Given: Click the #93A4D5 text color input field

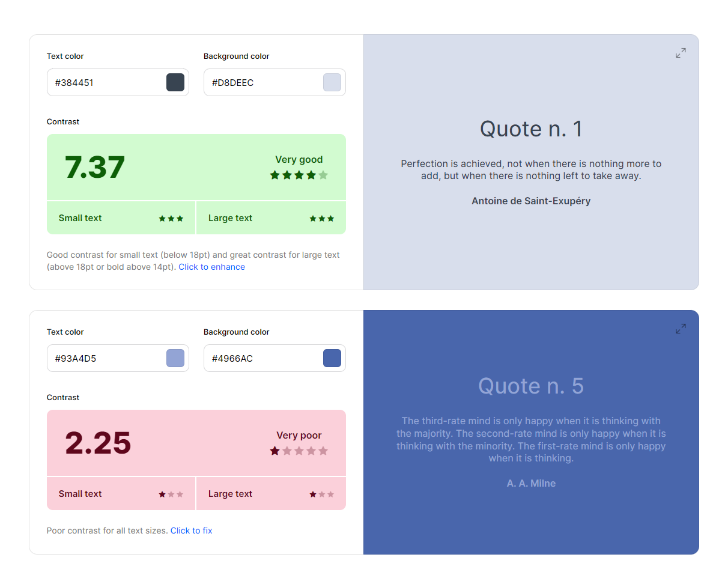Looking at the screenshot, I should (118, 358).
